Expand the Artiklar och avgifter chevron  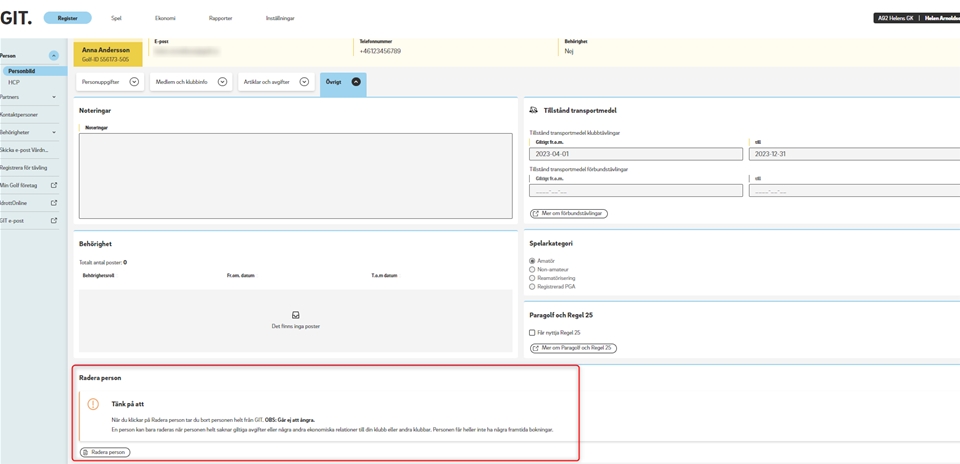[304, 82]
